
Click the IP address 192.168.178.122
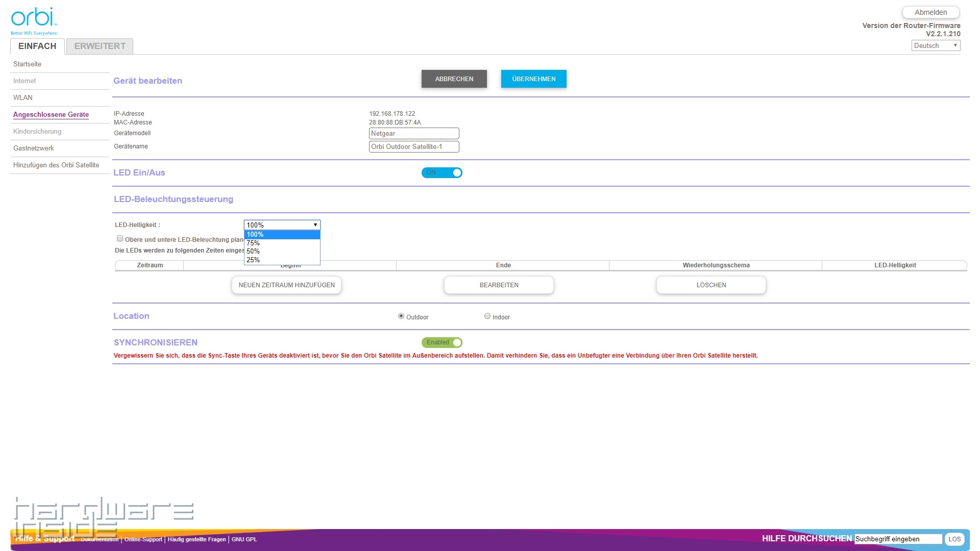pyautogui.click(x=392, y=114)
